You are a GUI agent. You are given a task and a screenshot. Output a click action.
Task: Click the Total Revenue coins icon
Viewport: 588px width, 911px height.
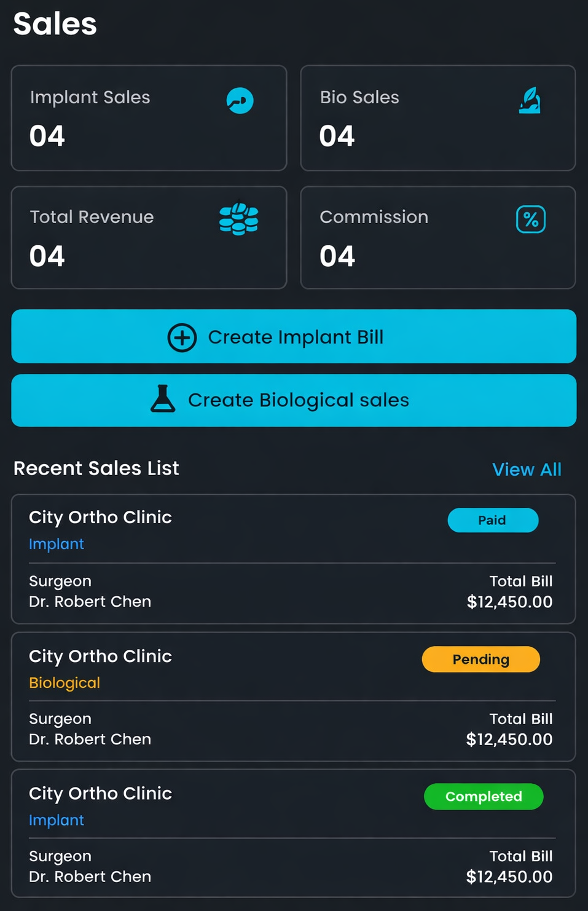pyautogui.click(x=239, y=219)
